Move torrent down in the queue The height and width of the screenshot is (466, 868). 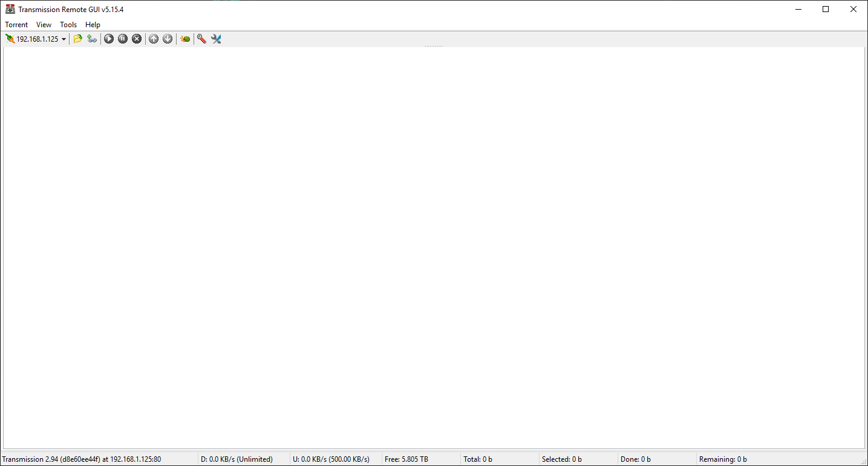click(168, 38)
